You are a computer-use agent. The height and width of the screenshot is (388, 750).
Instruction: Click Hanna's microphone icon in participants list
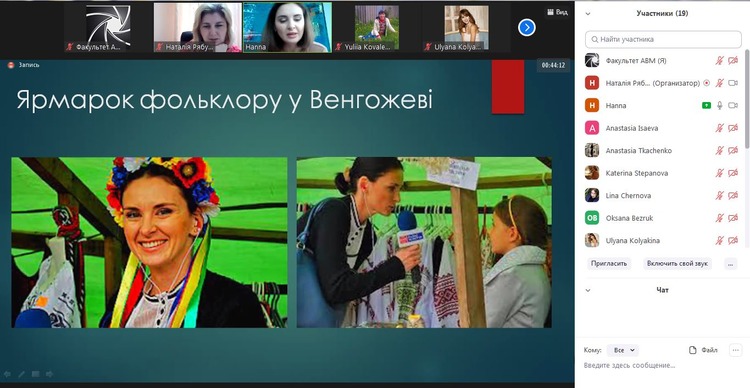719,106
